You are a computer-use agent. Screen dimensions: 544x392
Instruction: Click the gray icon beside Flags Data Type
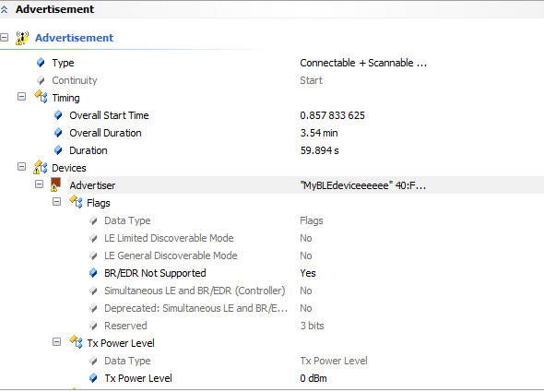click(x=93, y=220)
